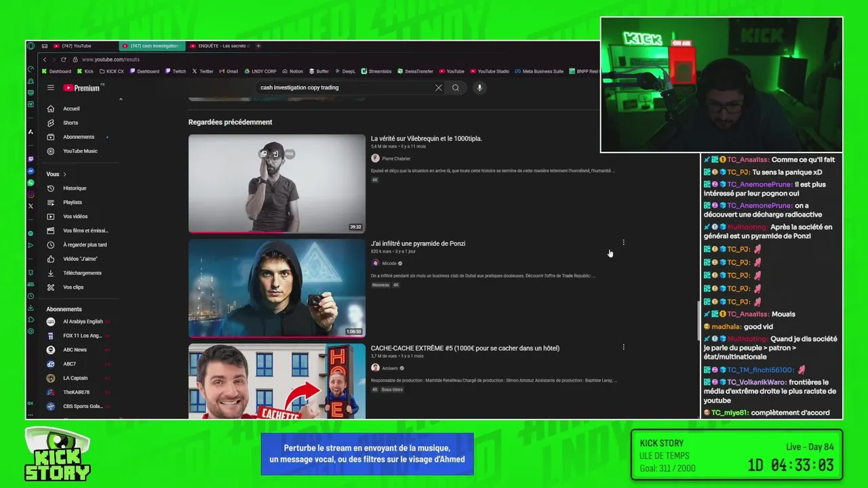Collapse sidebar section with up caret
Viewport: 868px width, 488px height.
(121, 100)
